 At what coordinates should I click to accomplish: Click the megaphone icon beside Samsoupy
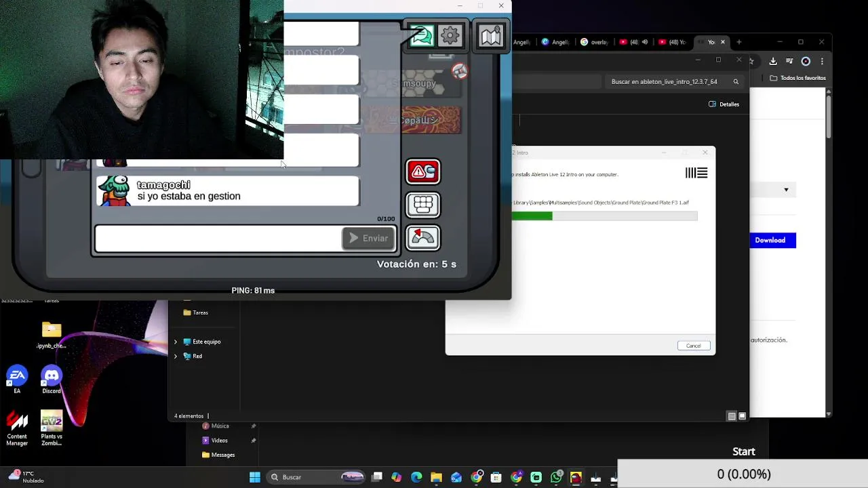point(460,71)
